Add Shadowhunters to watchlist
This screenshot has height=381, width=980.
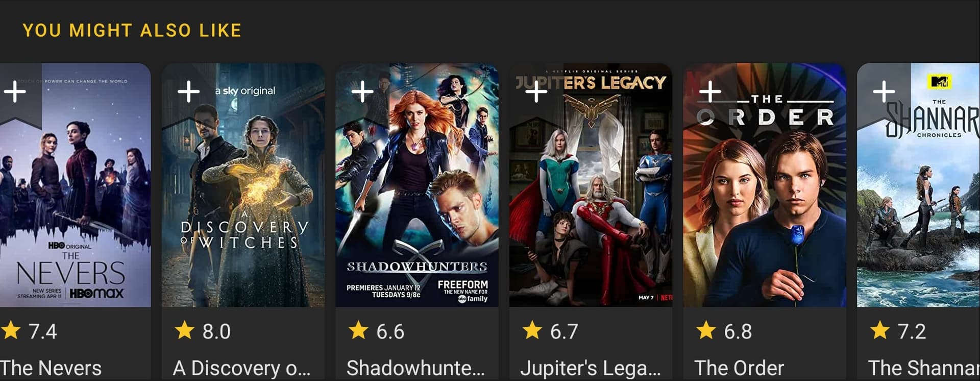(362, 92)
